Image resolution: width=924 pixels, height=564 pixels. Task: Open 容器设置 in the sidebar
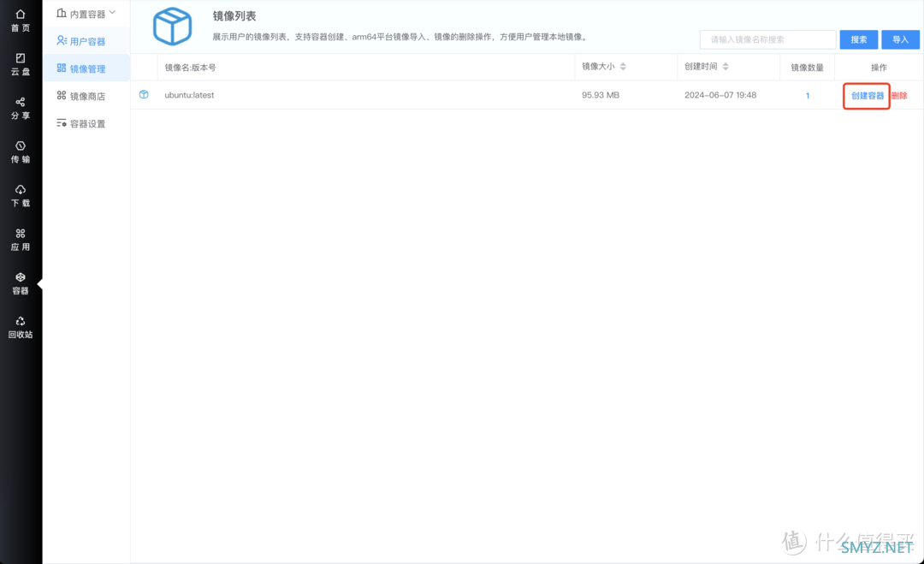[x=86, y=123]
